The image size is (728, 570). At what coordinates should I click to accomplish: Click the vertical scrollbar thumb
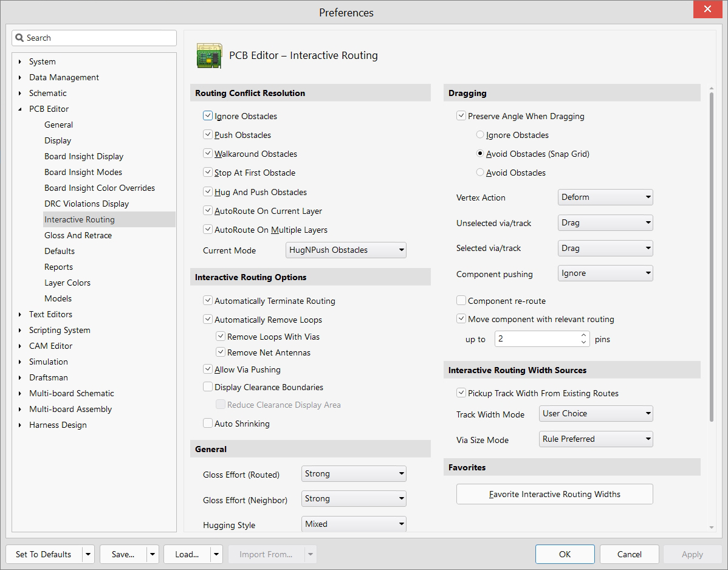711,257
